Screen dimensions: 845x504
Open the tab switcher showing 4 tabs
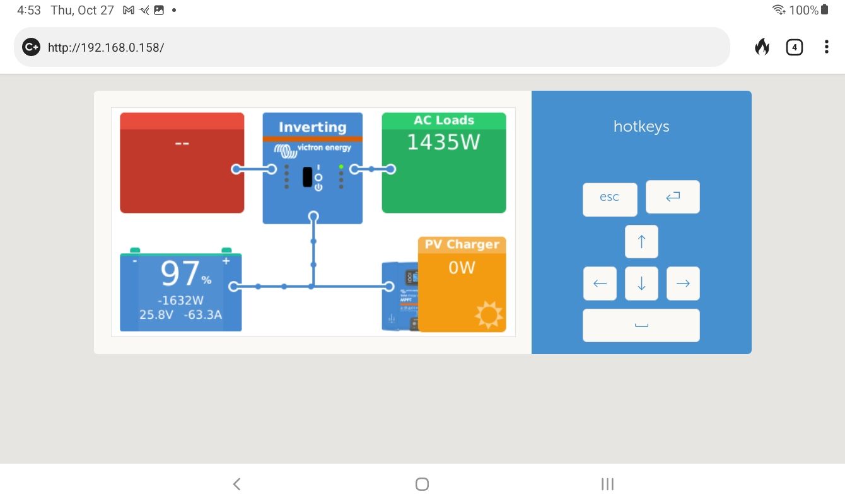click(x=794, y=47)
